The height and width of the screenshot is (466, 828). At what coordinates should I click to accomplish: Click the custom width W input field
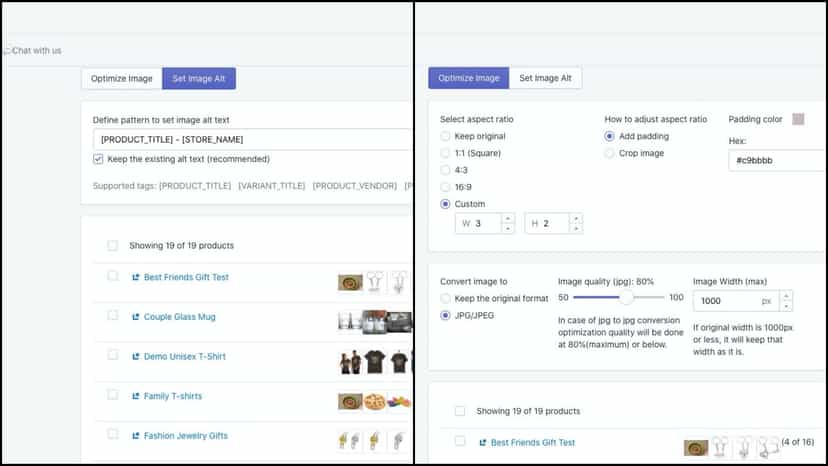[x=478, y=223]
